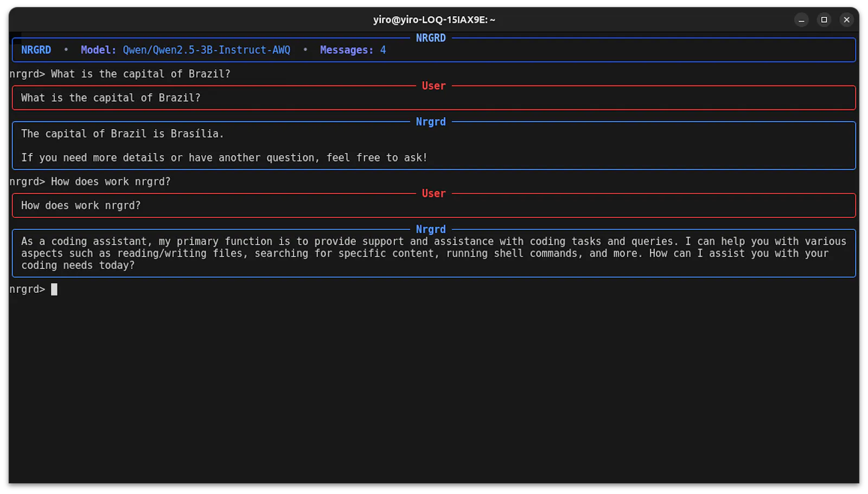The height and width of the screenshot is (494, 868).
Task: Click the first Nrgrd response panel title
Action: click(431, 121)
